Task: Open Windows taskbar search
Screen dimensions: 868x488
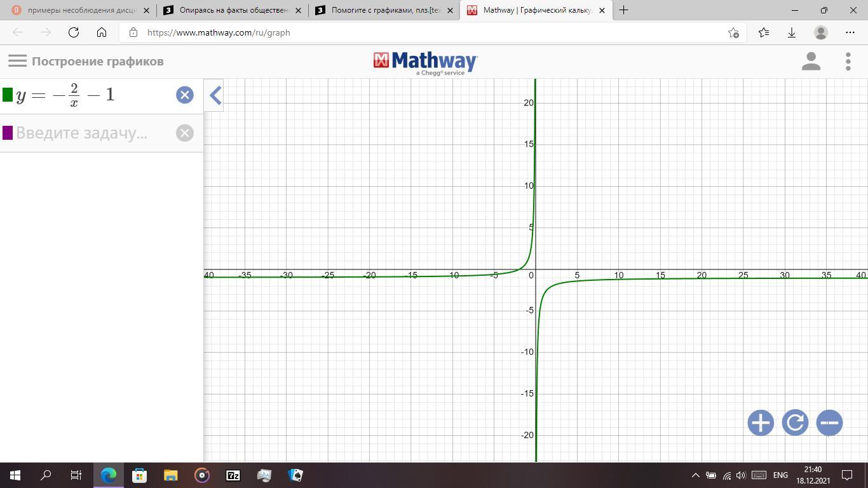Action: 46,475
